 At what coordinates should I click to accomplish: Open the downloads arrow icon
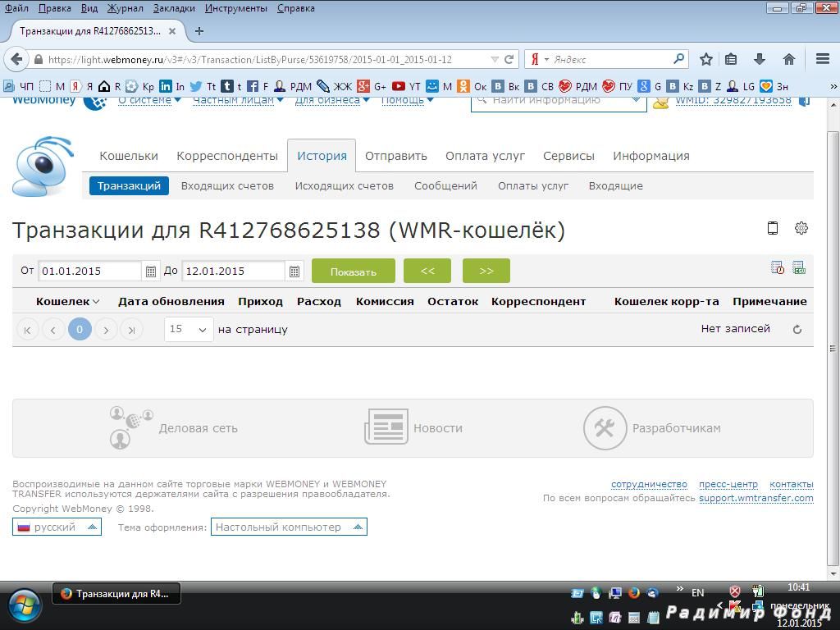(x=760, y=59)
